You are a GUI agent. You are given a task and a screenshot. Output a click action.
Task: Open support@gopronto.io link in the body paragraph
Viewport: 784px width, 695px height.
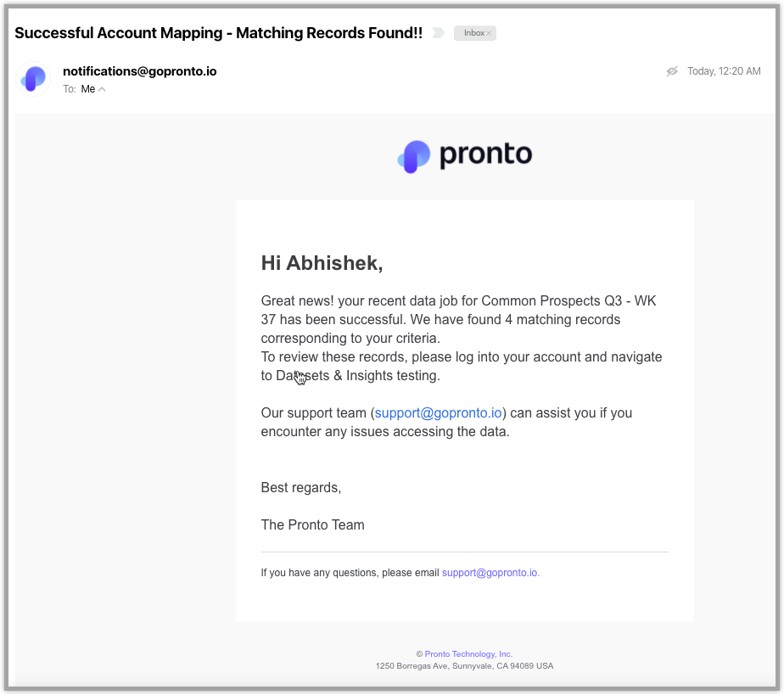(x=438, y=413)
